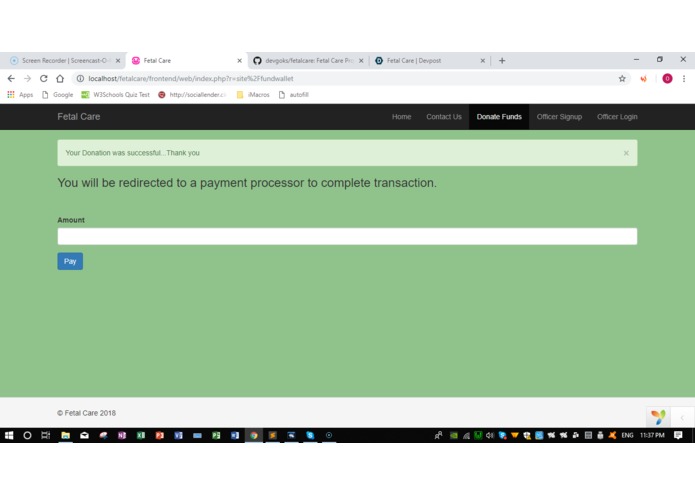The height and width of the screenshot is (494, 695).
Task: Click the orange extension icon in toolbar
Action: pos(643,78)
